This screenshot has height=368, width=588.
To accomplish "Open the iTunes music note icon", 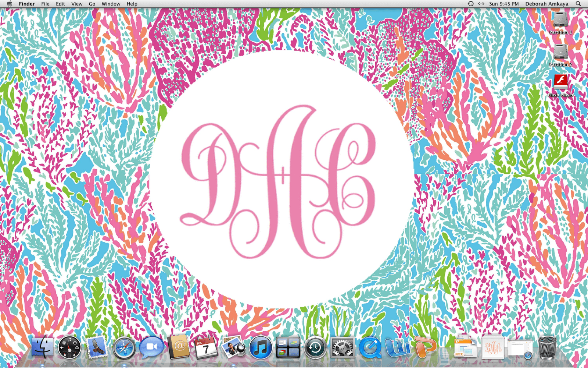I will (x=261, y=348).
